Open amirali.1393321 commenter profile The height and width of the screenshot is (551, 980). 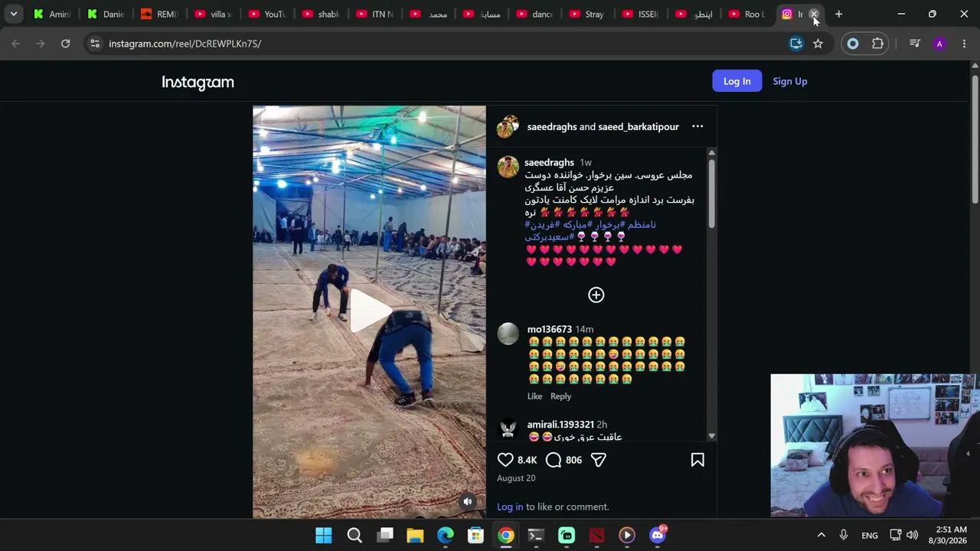click(x=560, y=424)
